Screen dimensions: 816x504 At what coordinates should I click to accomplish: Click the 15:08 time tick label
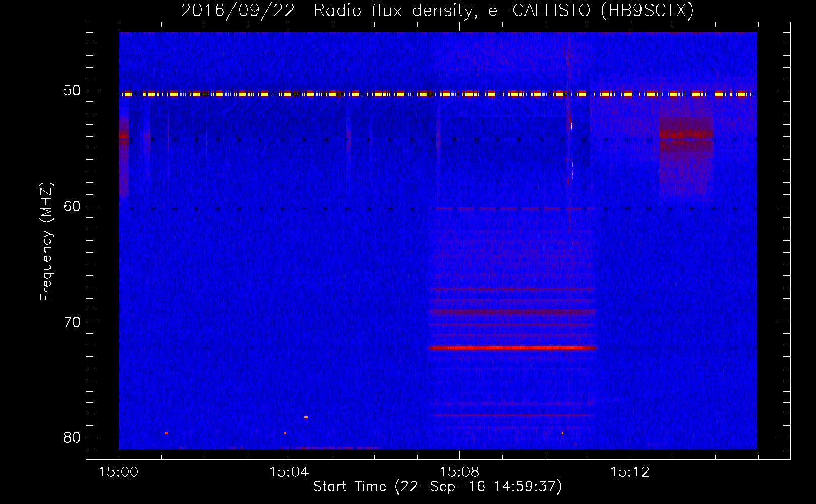pyautogui.click(x=459, y=472)
